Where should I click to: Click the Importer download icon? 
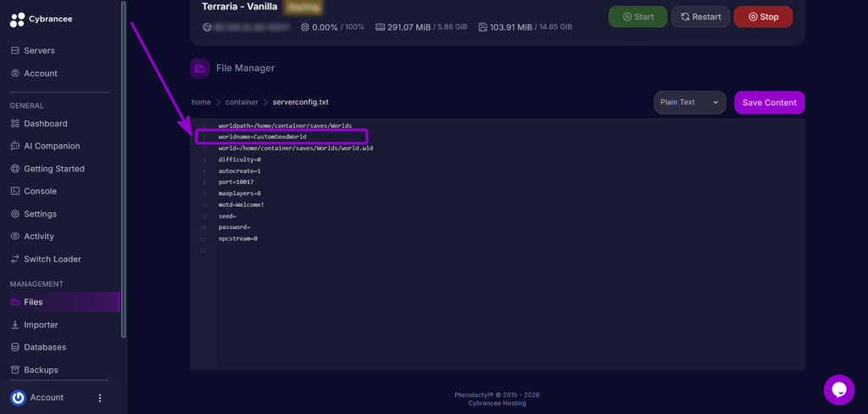click(15, 325)
